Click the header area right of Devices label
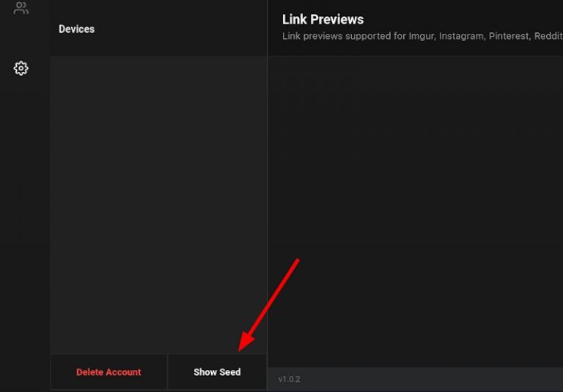Screen dimensions: 563x392 [183, 29]
